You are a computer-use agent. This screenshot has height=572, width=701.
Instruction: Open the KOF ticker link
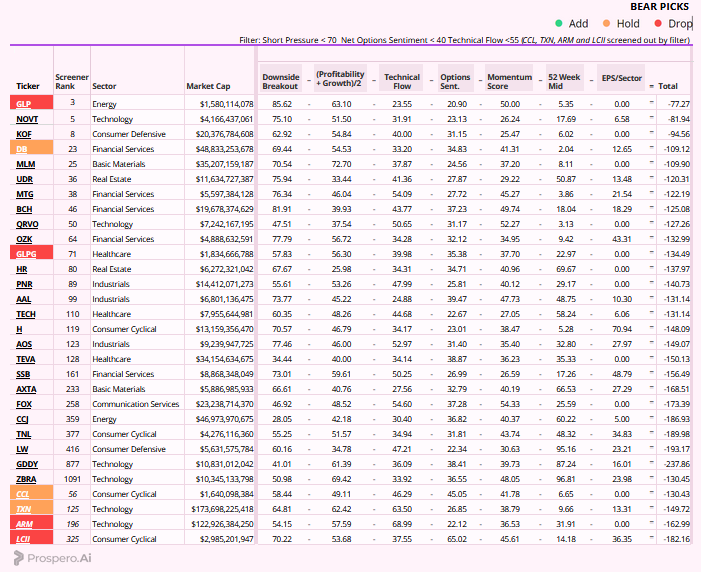[x=24, y=134]
